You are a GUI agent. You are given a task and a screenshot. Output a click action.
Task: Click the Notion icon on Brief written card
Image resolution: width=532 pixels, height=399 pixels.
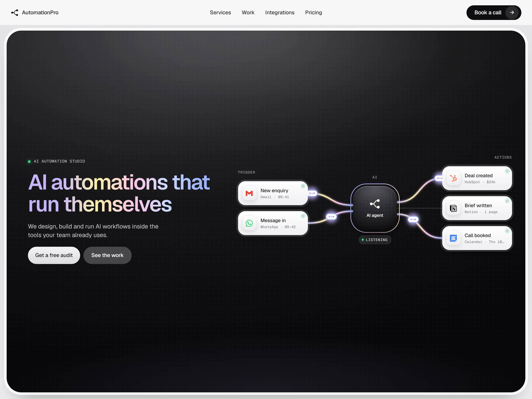pyautogui.click(x=453, y=208)
